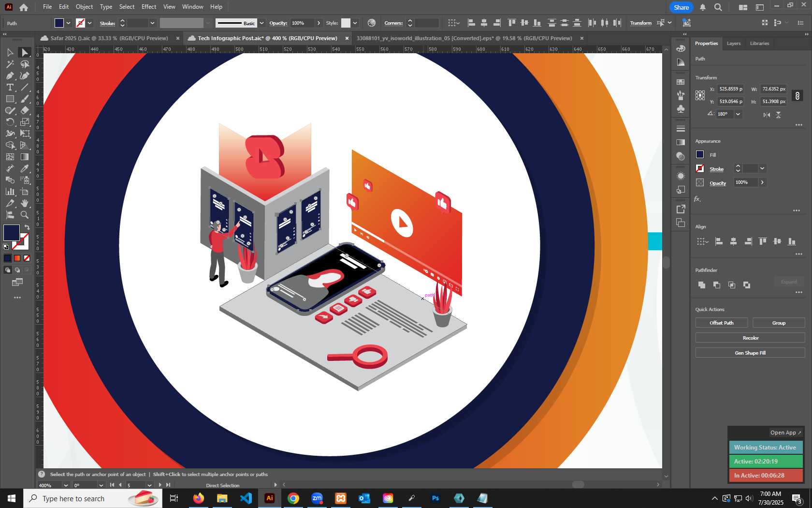812x508 pixels.
Task: Select the Line Segment tool
Action: (25, 87)
